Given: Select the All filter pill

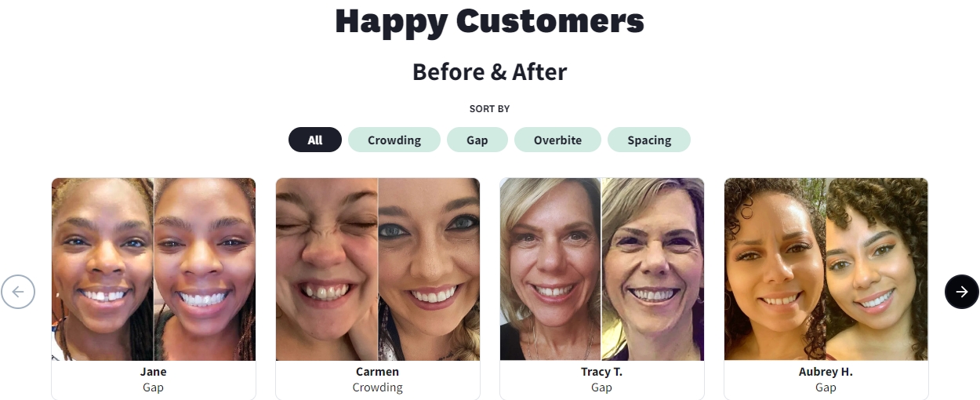Looking at the screenshot, I should pyautogui.click(x=315, y=140).
